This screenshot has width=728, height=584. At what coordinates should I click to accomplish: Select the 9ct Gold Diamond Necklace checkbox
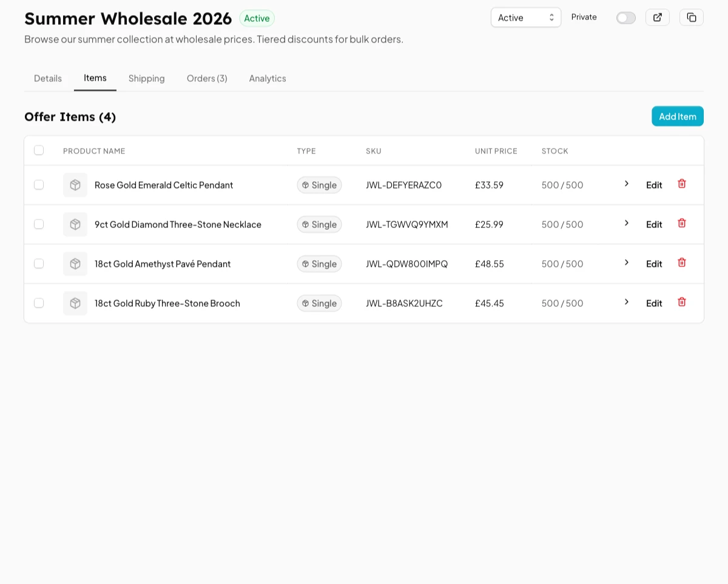(39, 224)
